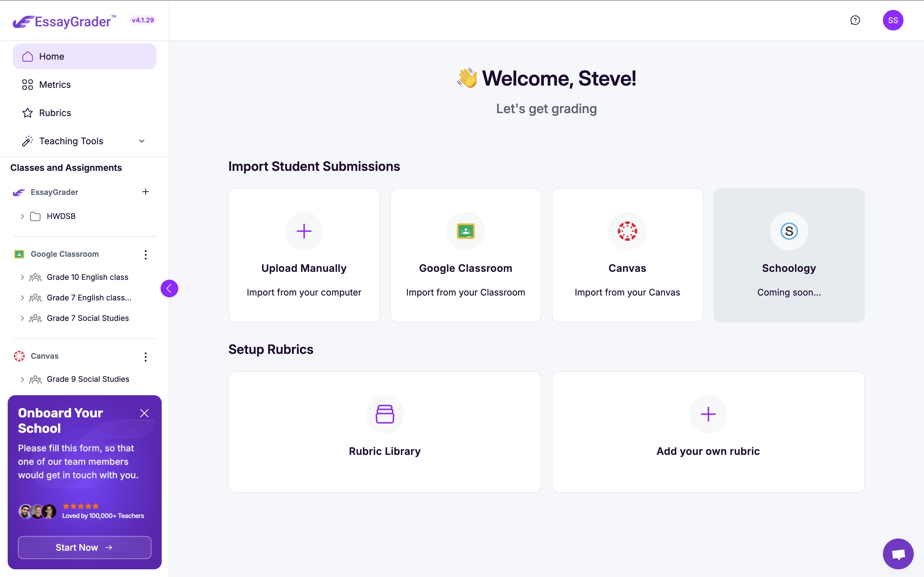Viewport: 924px width, 577px height.
Task: Choose Canvas import option card
Action: coord(627,255)
